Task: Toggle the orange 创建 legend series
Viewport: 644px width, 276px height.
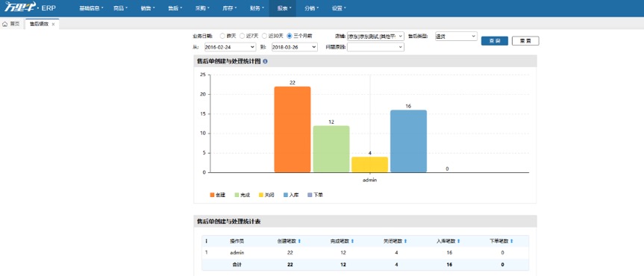Action: 218,195
